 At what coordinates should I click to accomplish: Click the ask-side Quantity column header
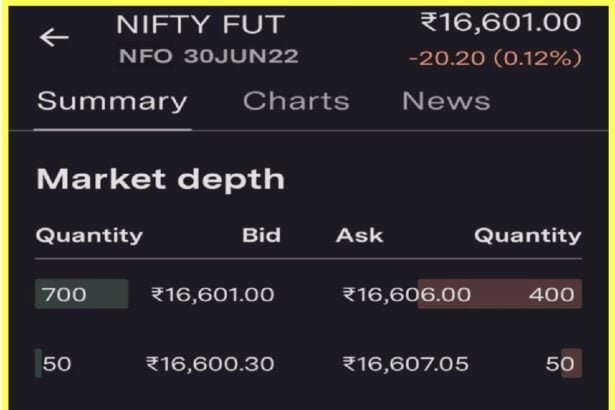click(x=527, y=236)
